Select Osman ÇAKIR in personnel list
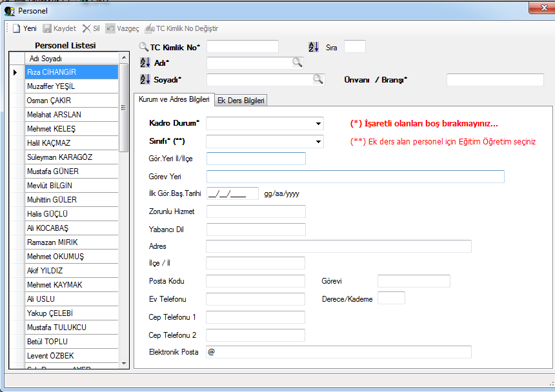Screen dimensions: 555x392 72,101
